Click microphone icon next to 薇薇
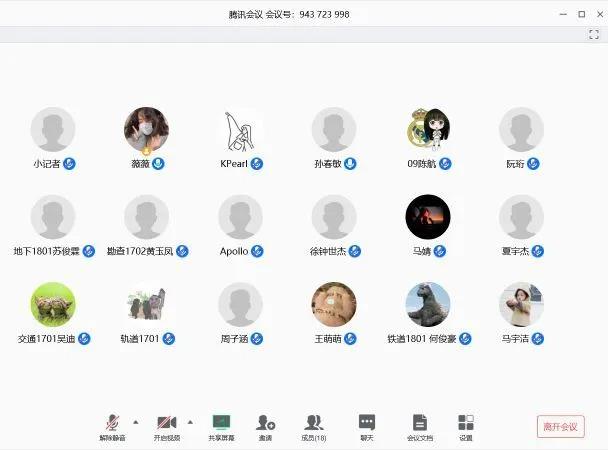The width and height of the screenshot is (608, 450). (x=158, y=163)
